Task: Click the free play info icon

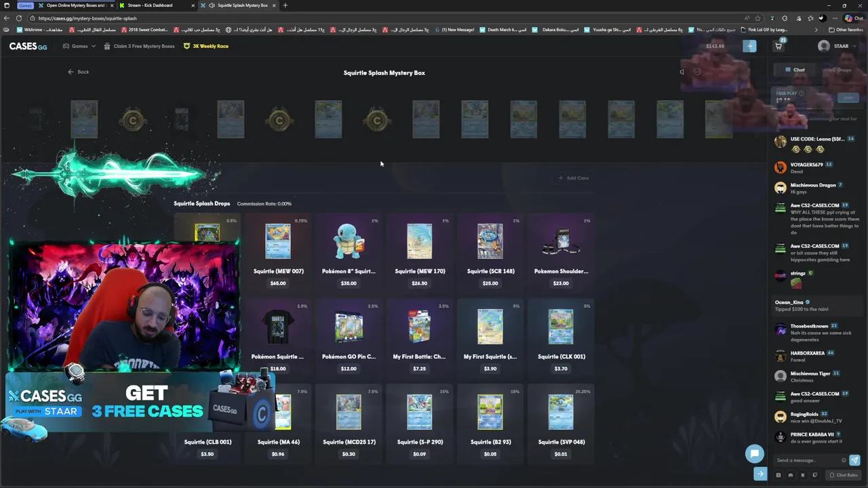Action: click(801, 93)
